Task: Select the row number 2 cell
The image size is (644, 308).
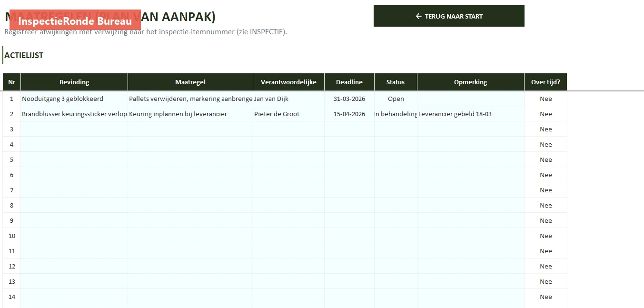Action: (12, 114)
